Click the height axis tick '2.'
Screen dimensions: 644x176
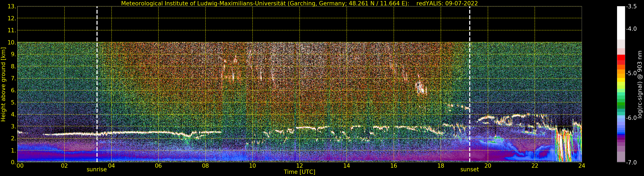point(13,138)
